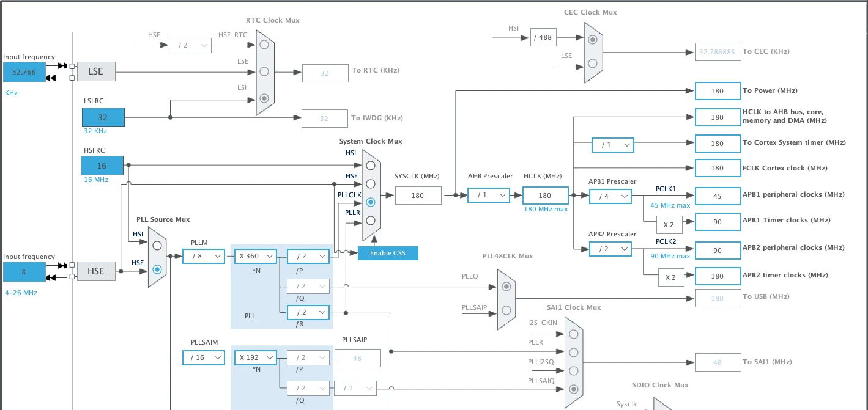The height and width of the screenshot is (410, 868).
Task: Choose HSE in the PLL Source Mux
Action: pyautogui.click(x=157, y=269)
